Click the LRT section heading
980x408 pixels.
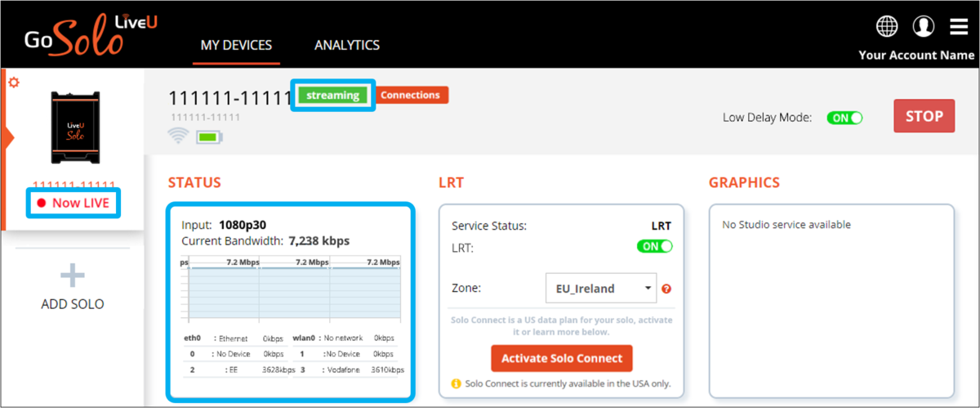pyautogui.click(x=451, y=182)
